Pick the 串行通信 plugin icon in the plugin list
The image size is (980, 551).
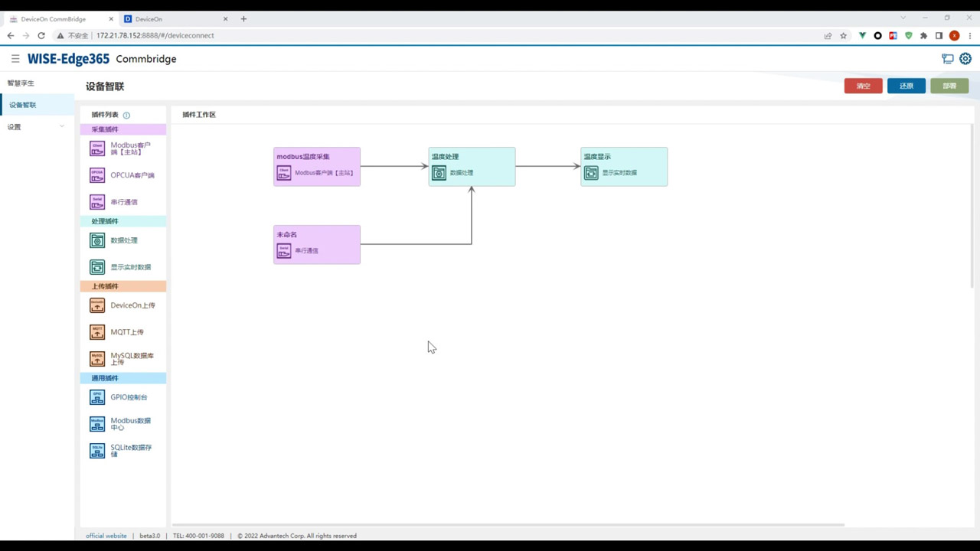coord(97,202)
